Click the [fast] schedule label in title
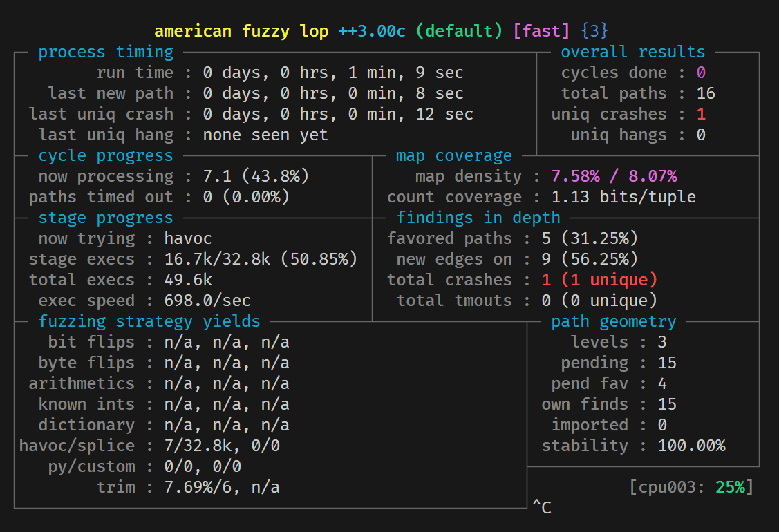 coord(541,31)
